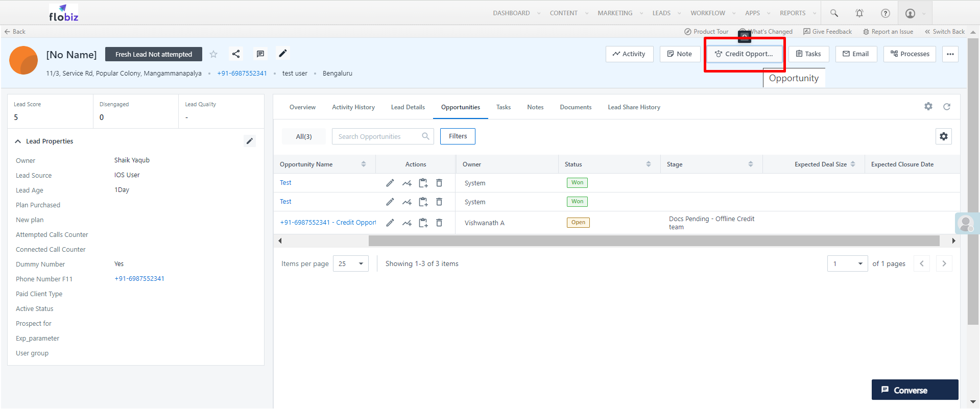Sort by Expected Deal Size column
The image size is (980, 409).
(853, 164)
